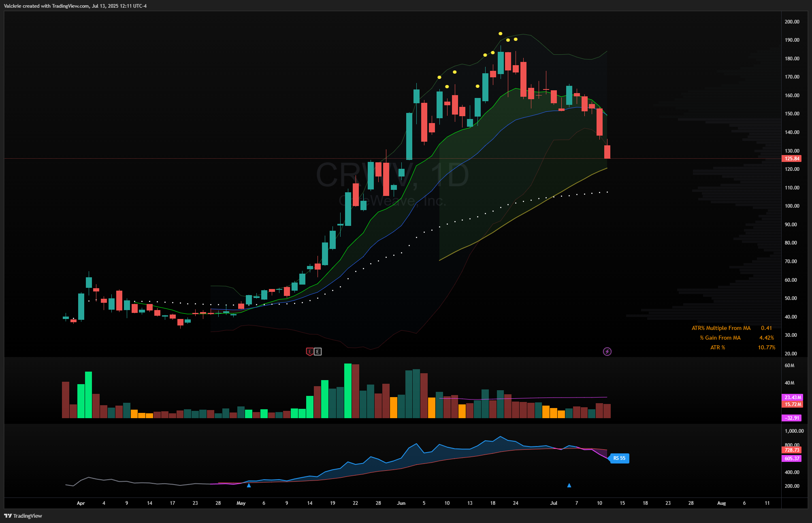Click the magenta 605.37 value label
The width and height of the screenshot is (812, 523).
[792, 459]
